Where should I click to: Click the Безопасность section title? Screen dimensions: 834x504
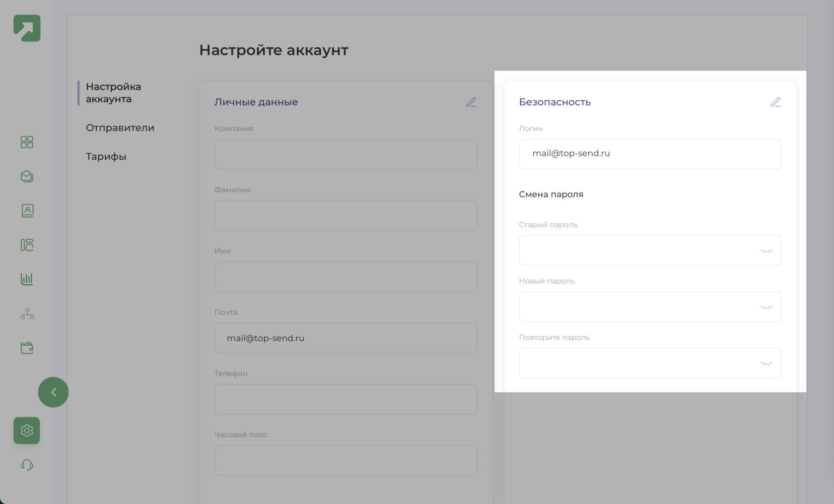[x=555, y=102]
